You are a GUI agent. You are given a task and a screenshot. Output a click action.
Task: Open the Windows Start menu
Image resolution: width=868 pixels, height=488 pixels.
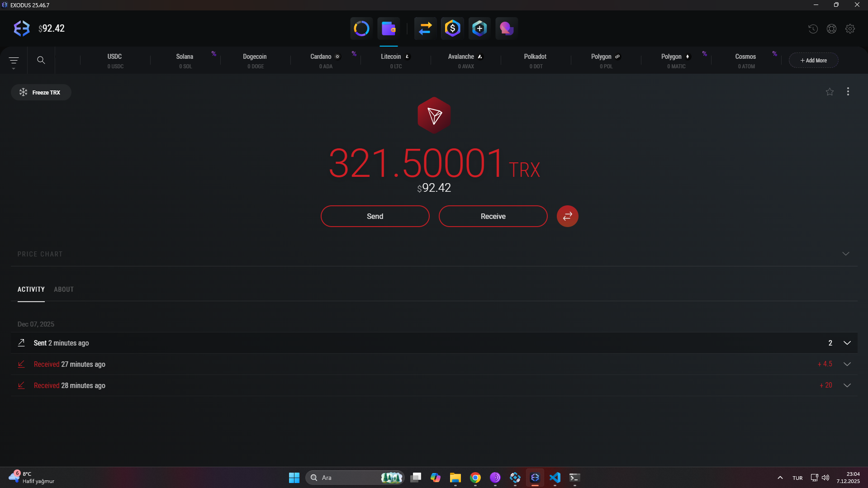[x=294, y=478]
